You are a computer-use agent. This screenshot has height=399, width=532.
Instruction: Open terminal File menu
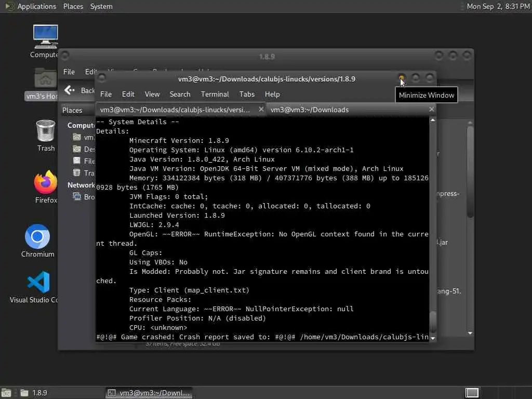(106, 95)
